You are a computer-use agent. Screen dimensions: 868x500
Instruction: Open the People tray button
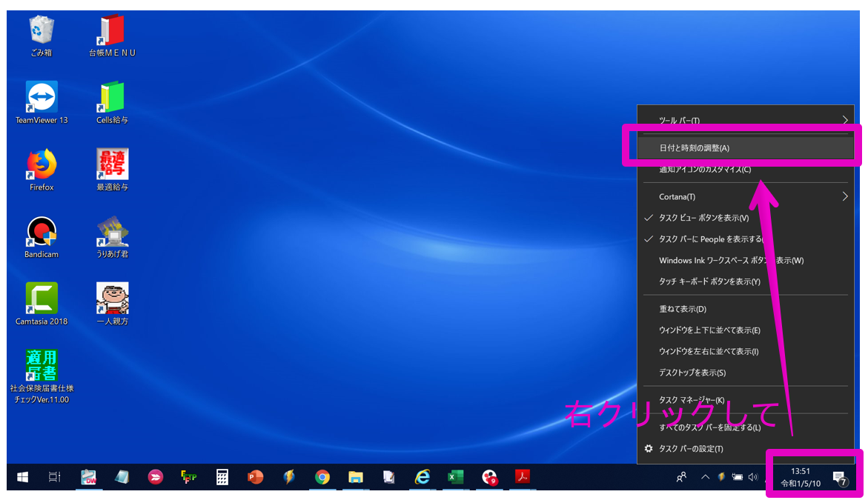[681, 477]
